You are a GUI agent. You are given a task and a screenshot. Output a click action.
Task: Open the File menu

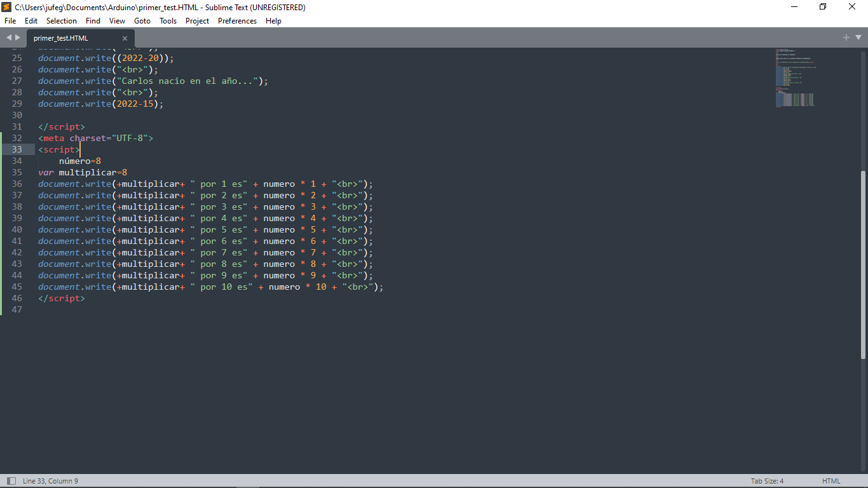click(10, 21)
